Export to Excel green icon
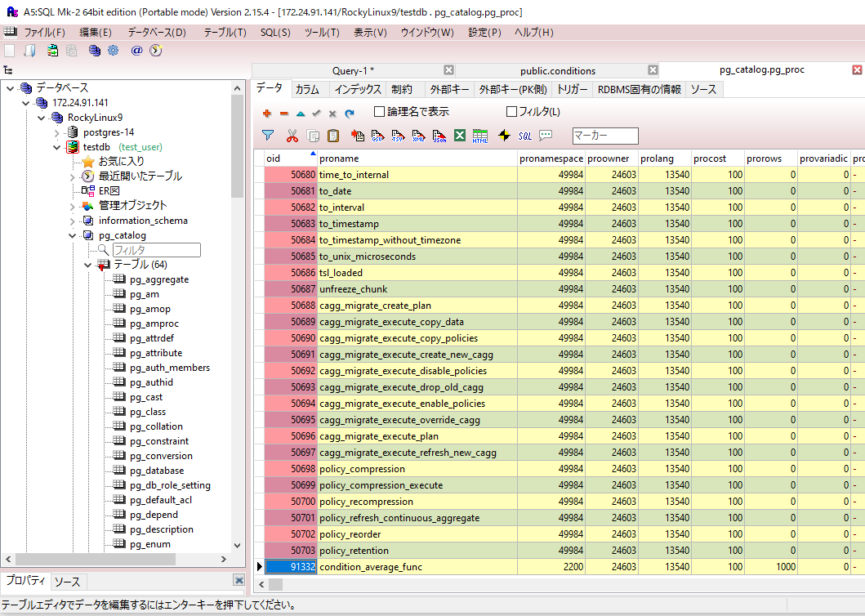Viewport: 865px width, 616px height. click(x=460, y=136)
